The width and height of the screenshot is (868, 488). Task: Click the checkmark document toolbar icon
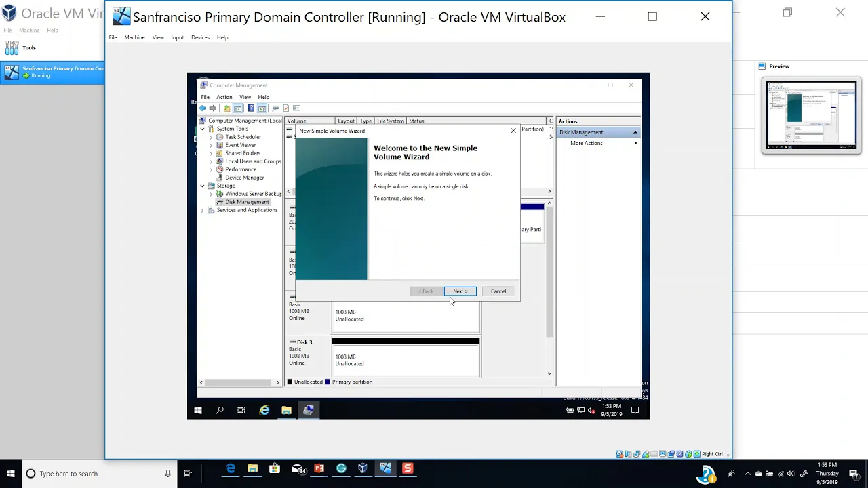286,108
